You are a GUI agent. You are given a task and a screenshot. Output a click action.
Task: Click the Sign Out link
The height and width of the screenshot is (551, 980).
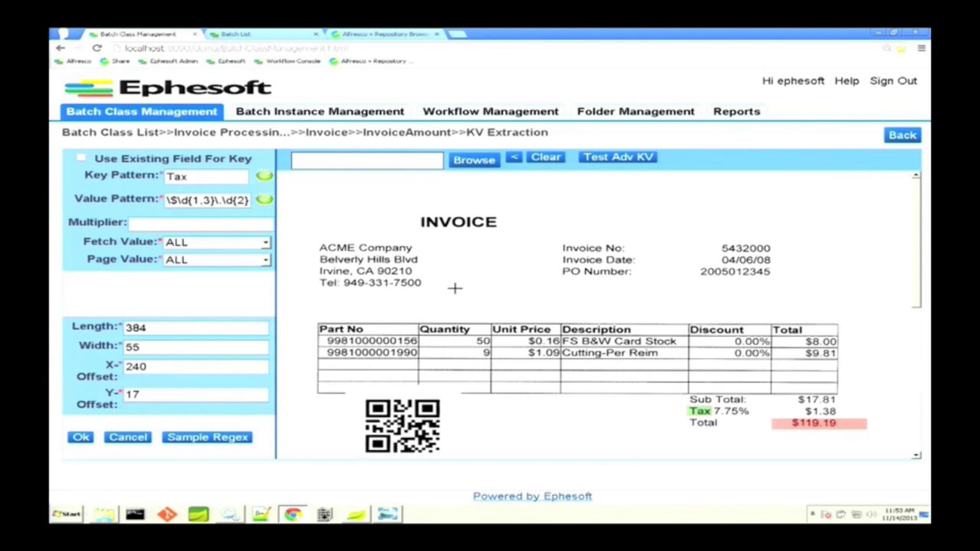coord(893,81)
